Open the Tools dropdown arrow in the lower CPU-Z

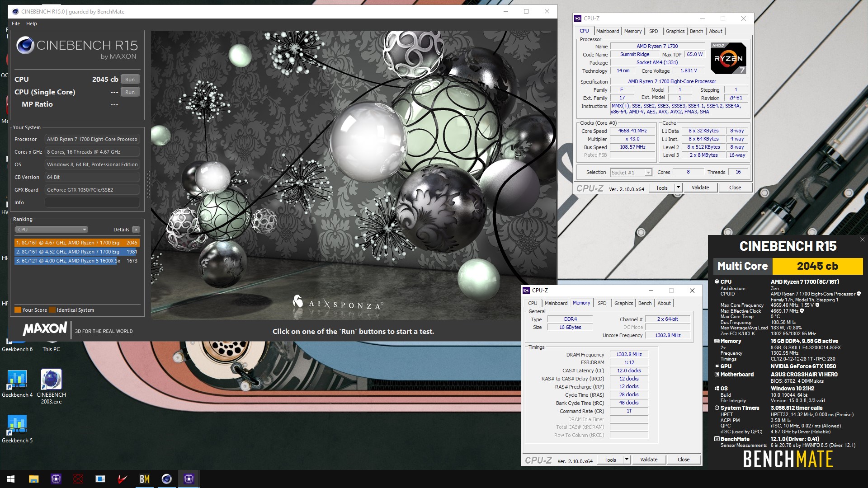pos(627,460)
